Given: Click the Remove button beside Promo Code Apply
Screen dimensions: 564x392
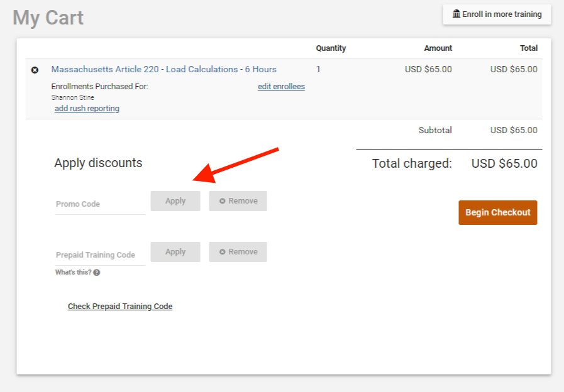Looking at the screenshot, I should tap(238, 200).
